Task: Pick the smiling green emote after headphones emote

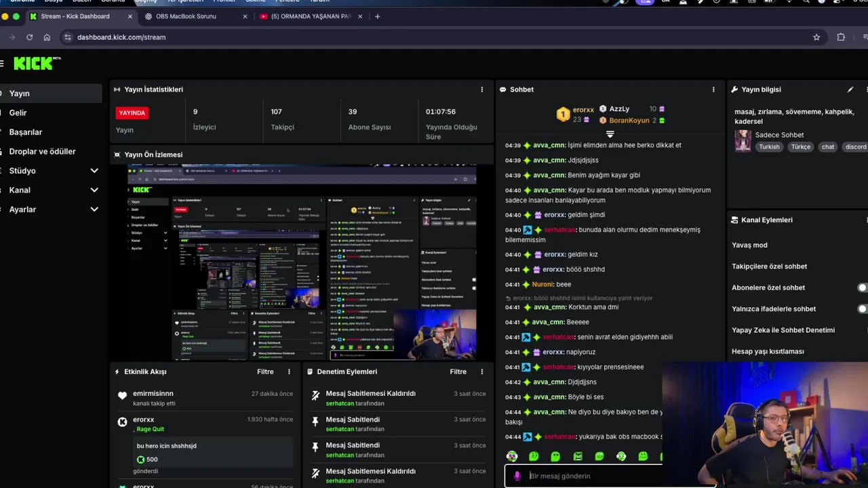Action: tap(643, 456)
